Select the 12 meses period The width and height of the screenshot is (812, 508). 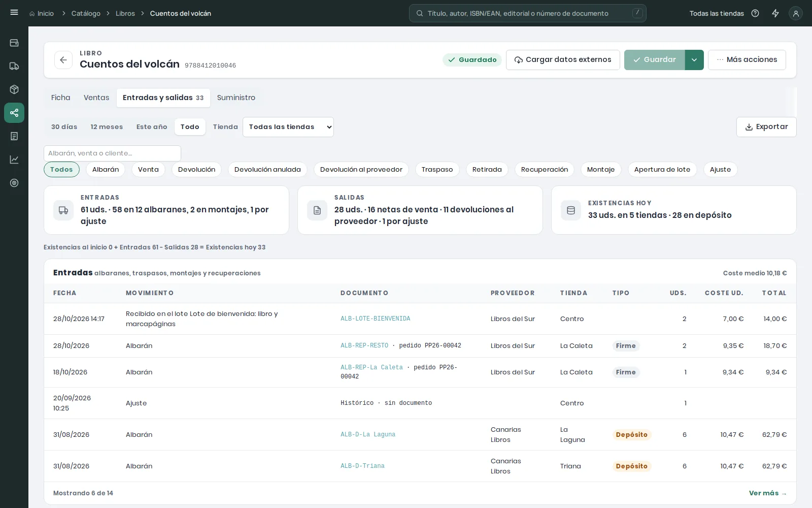pos(107,127)
